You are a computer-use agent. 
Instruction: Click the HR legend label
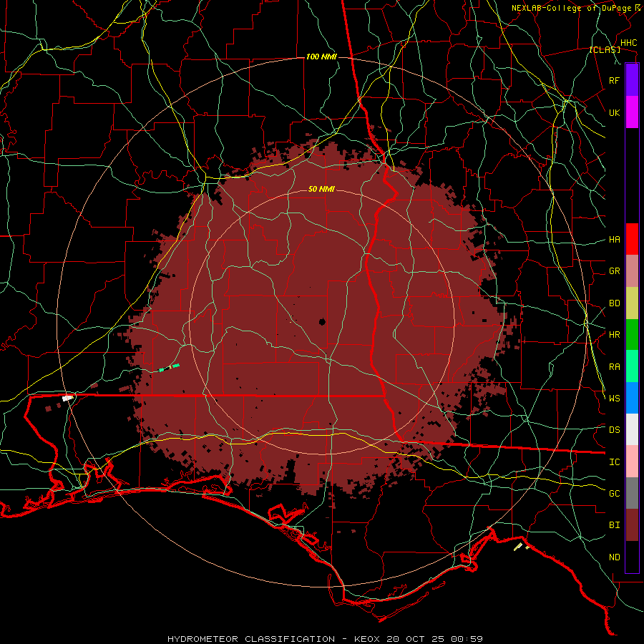tap(614, 335)
